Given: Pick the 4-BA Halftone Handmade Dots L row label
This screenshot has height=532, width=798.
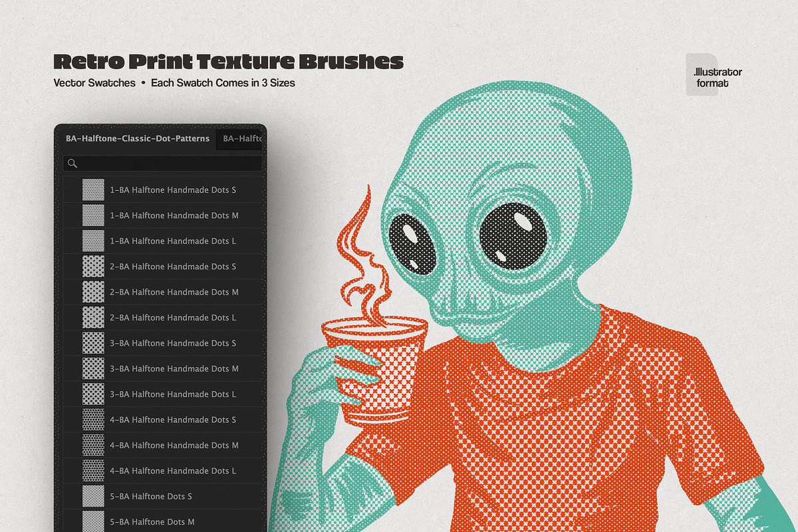Looking at the screenshot, I should pos(173,471).
